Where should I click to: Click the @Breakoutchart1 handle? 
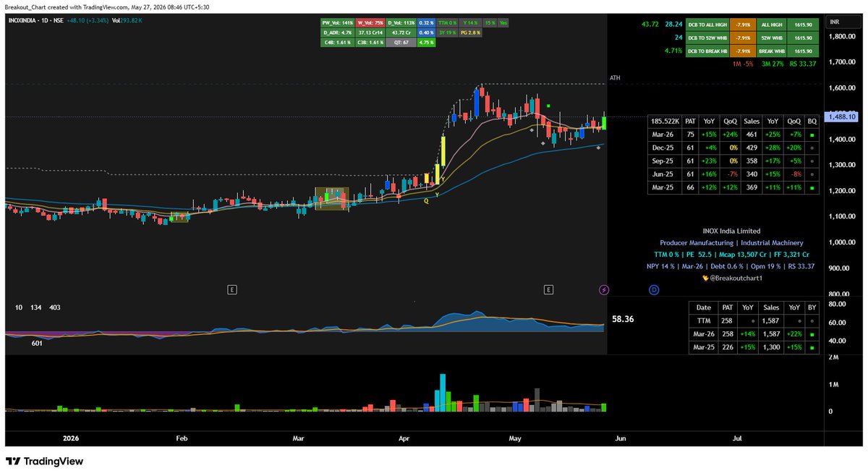pyautogui.click(x=737, y=278)
